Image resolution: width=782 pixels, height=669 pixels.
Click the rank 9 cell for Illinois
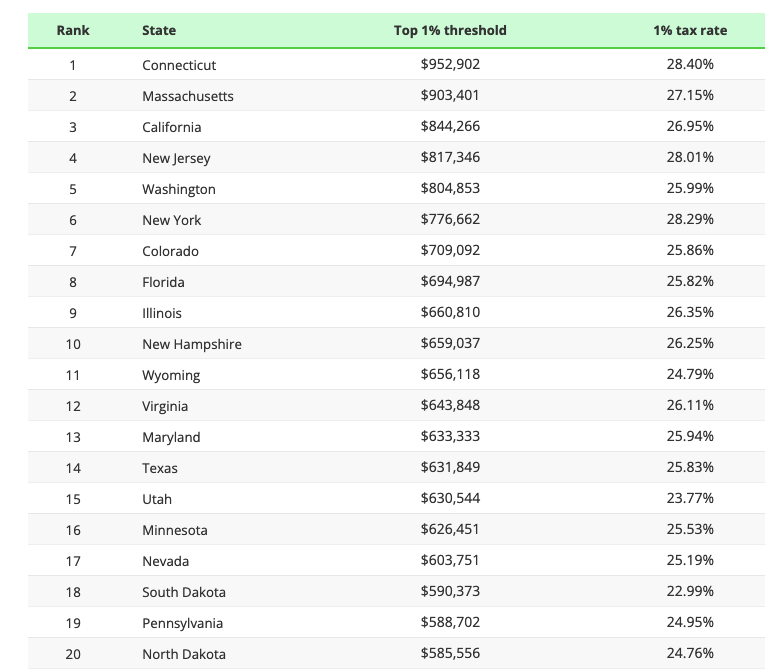pos(73,313)
